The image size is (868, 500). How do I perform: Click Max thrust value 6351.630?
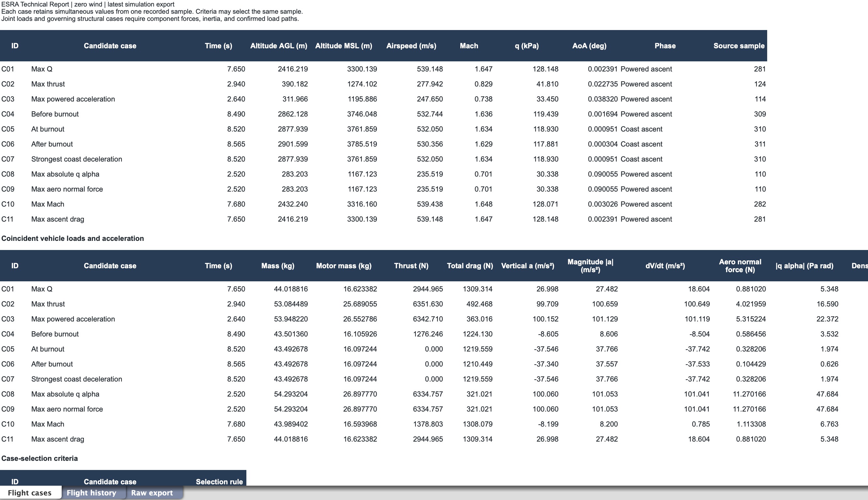pos(427,304)
